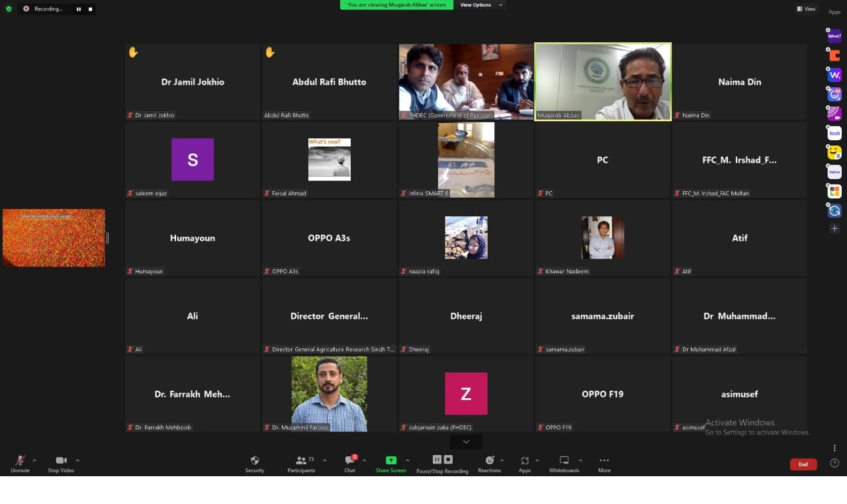Screen dimensions: 847x504
Task: Expand the View Options dropdown
Action: (x=481, y=5)
